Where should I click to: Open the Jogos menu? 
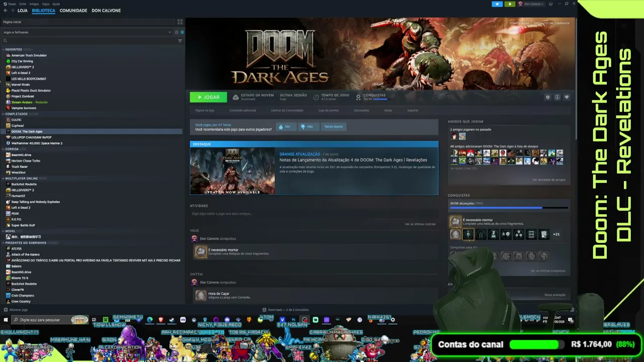(46, 4)
